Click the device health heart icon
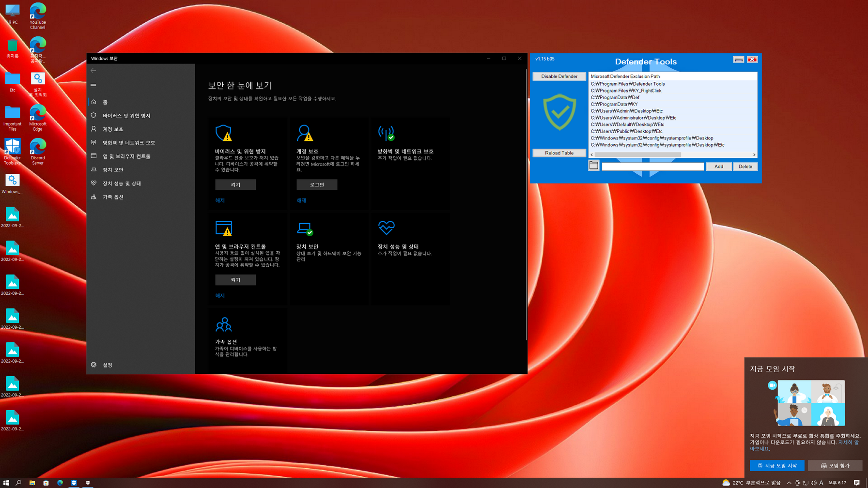Screen dimensions: 868x488 tap(387, 227)
